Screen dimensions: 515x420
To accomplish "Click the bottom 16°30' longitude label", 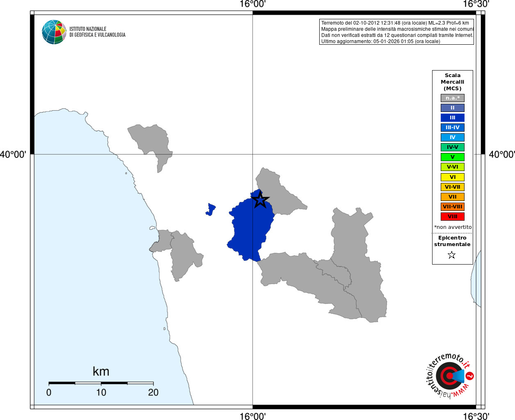I will (476, 416).
